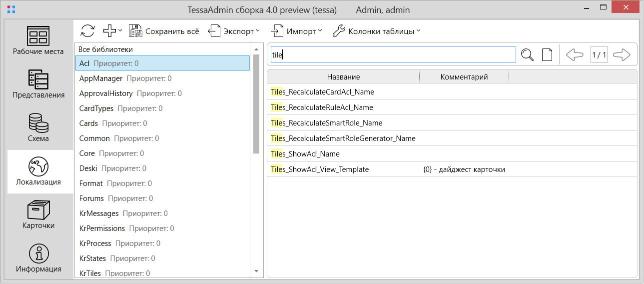
Task: Select the Core library row
Action: [x=162, y=153]
